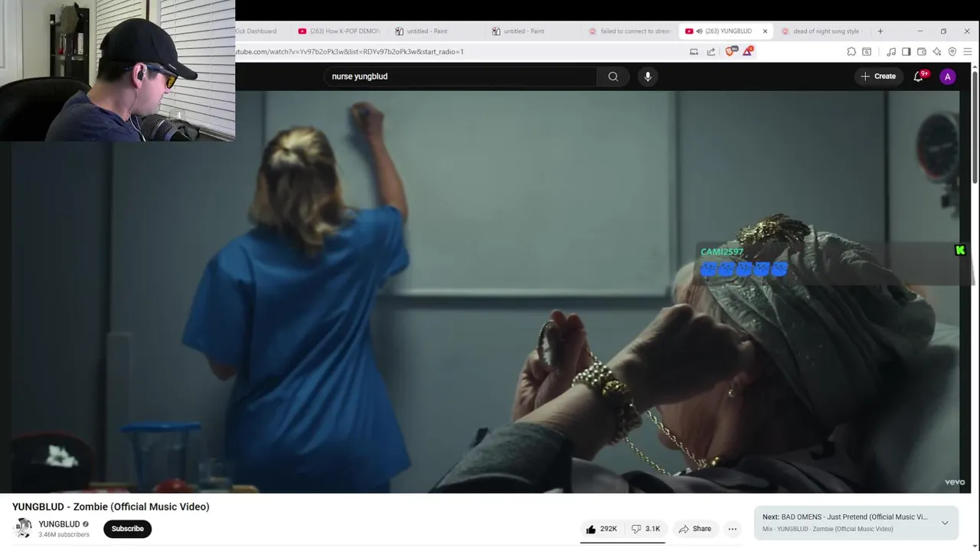This screenshot has width=980, height=551.
Task: Close the (263) YUNGBLUD tab
Action: [x=765, y=31]
